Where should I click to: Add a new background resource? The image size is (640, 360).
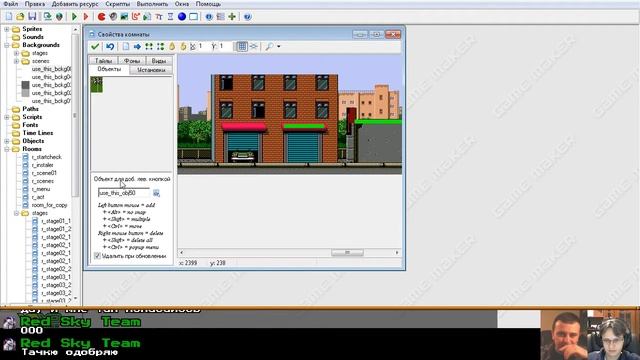pos(124,16)
